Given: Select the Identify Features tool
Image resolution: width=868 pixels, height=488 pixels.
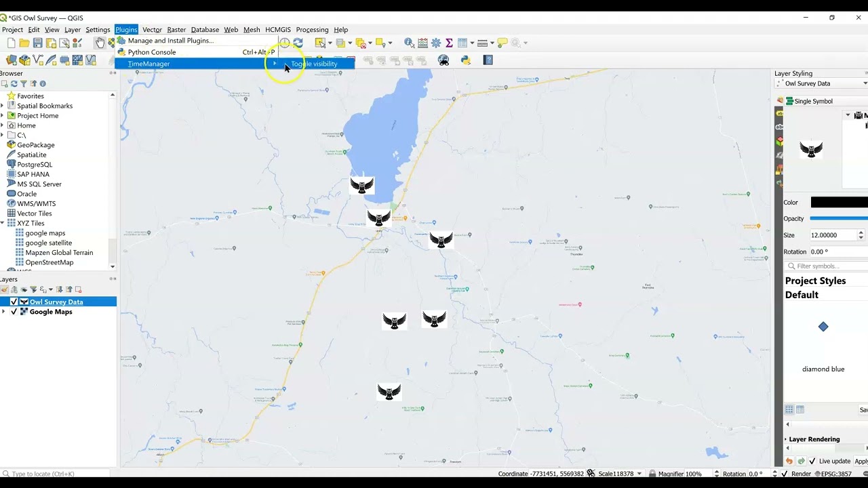Looking at the screenshot, I should (409, 43).
